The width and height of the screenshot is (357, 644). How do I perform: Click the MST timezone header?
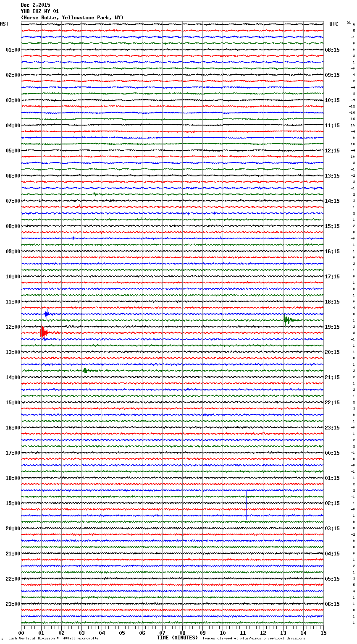click(4, 24)
